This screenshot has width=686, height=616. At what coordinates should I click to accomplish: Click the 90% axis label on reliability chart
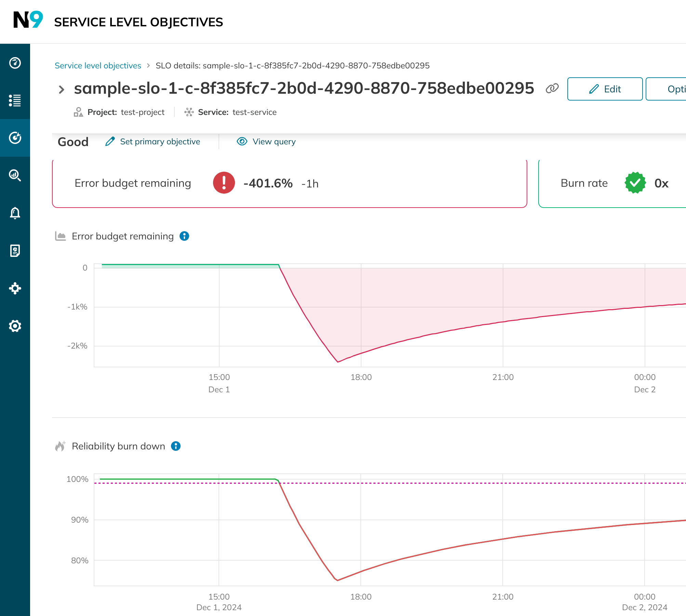coord(80,520)
